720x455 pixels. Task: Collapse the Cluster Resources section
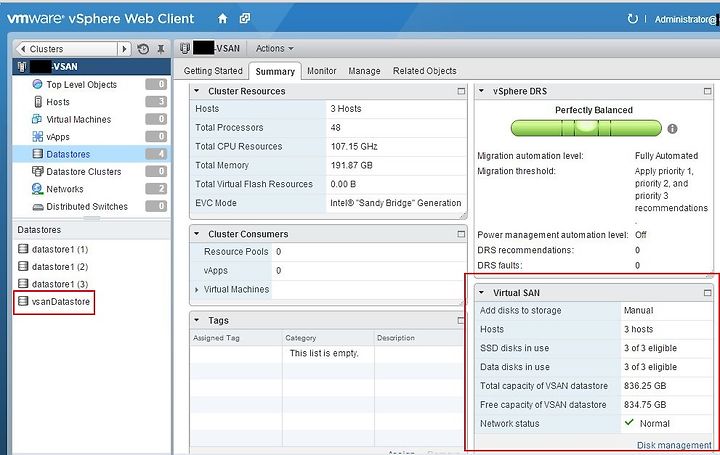point(197,91)
